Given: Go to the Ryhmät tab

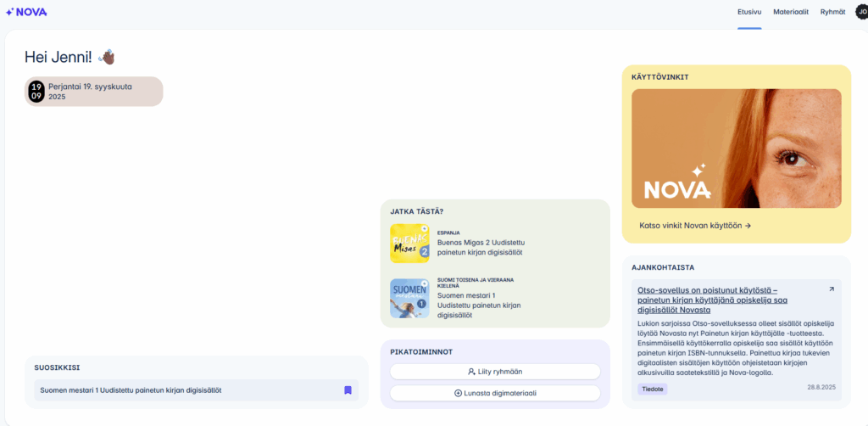Looking at the screenshot, I should tap(832, 12).
